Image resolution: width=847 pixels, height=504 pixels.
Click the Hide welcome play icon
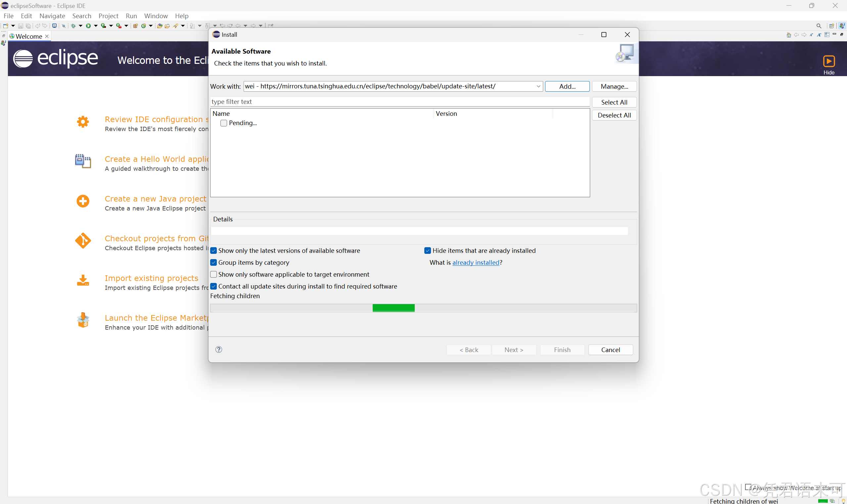coord(829,61)
